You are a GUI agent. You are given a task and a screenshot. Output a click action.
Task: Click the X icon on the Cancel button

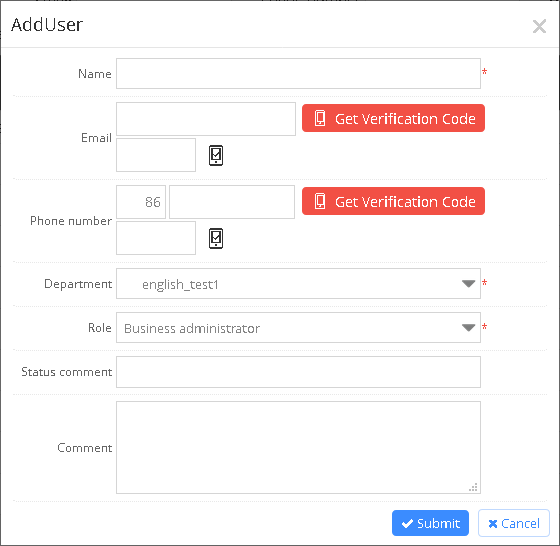click(493, 524)
